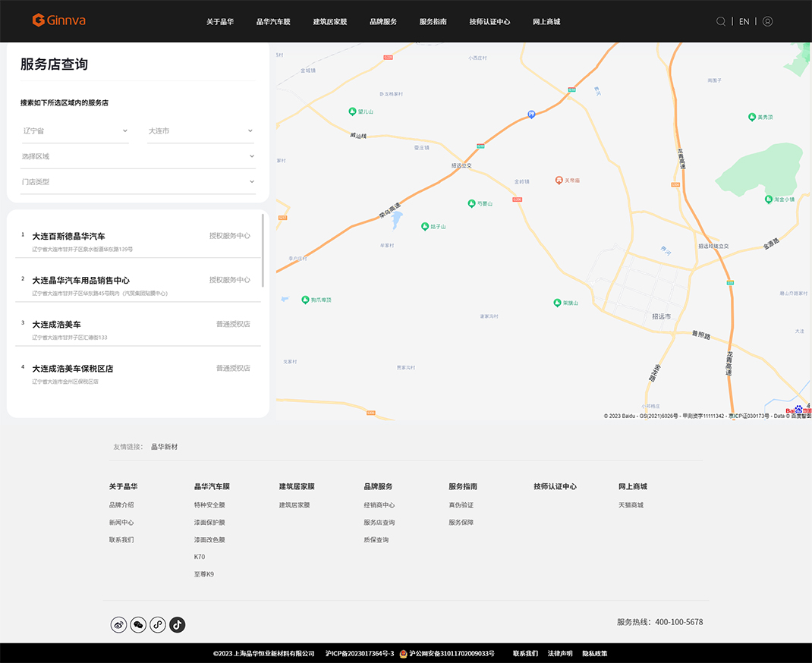The height and width of the screenshot is (663, 812).
Task: Click the link-shaped social icon in footer
Action: click(158, 625)
